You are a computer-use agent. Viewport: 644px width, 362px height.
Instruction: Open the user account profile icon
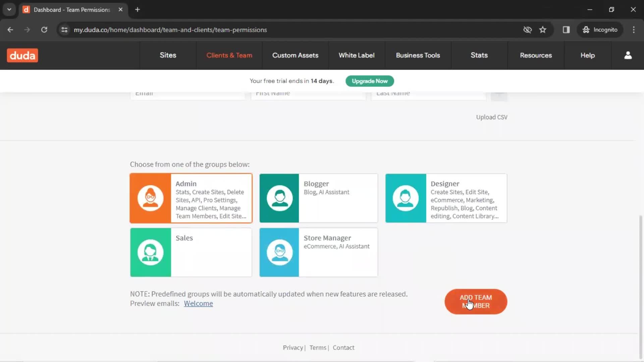(x=628, y=55)
